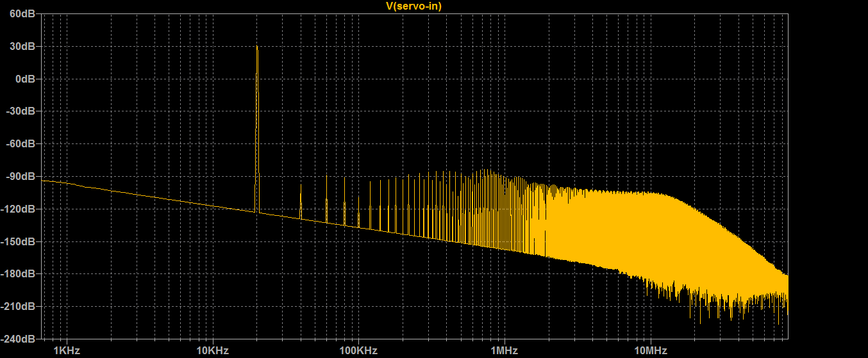Image resolution: width=868 pixels, height=358 pixels.
Task: Click the 10KHz frequency axis label
Action: pos(212,351)
